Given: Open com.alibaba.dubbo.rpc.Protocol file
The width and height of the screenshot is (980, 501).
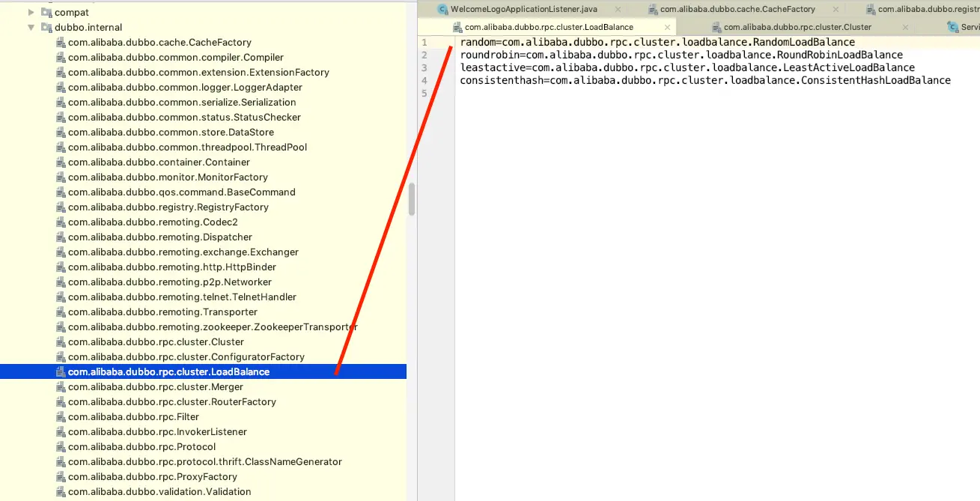Looking at the screenshot, I should click(141, 447).
